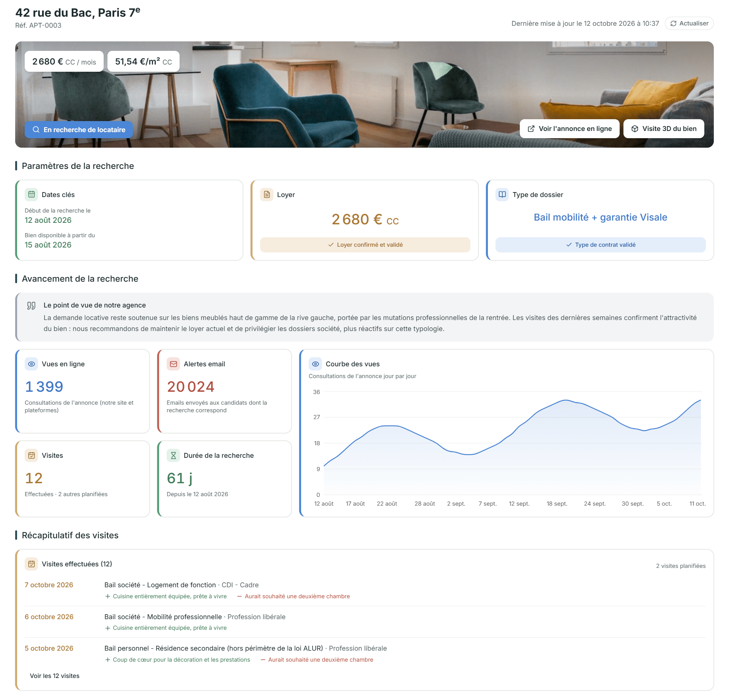The width and height of the screenshot is (729, 700).
Task: Click the En recherche de locataire badge
Action: pos(79,129)
